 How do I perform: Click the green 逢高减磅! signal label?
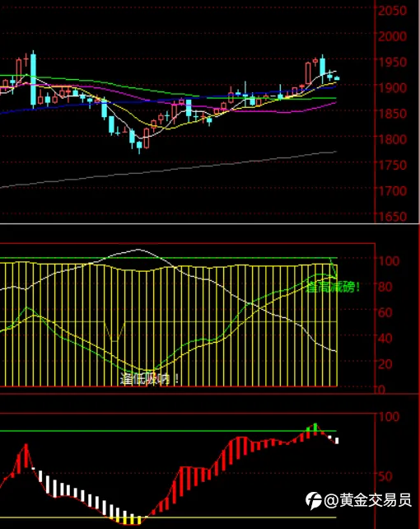(x=333, y=288)
